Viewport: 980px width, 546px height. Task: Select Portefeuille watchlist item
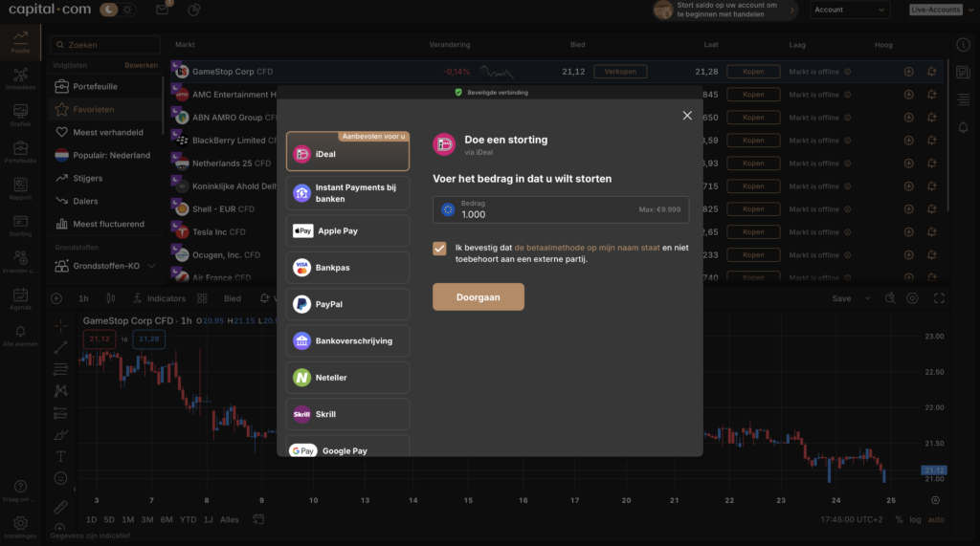[105, 86]
